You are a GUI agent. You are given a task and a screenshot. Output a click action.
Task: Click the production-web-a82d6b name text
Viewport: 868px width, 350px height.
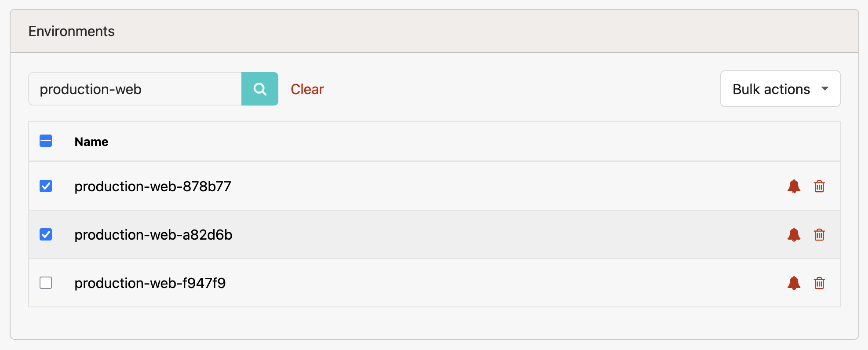tap(153, 234)
